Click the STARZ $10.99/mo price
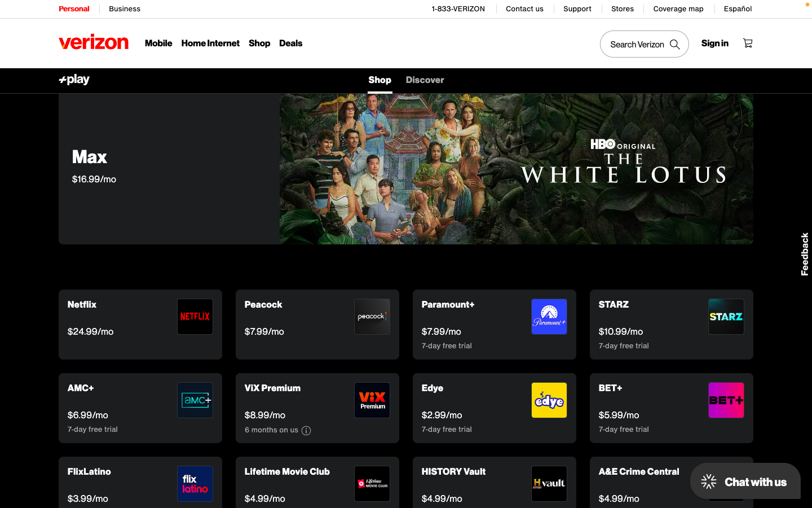 pos(621,332)
